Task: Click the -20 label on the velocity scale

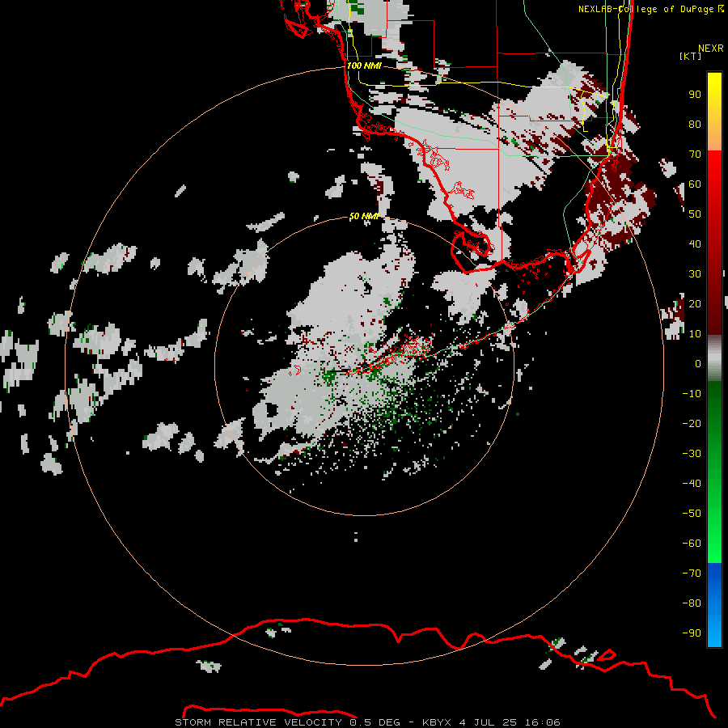Action: pyautogui.click(x=692, y=423)
